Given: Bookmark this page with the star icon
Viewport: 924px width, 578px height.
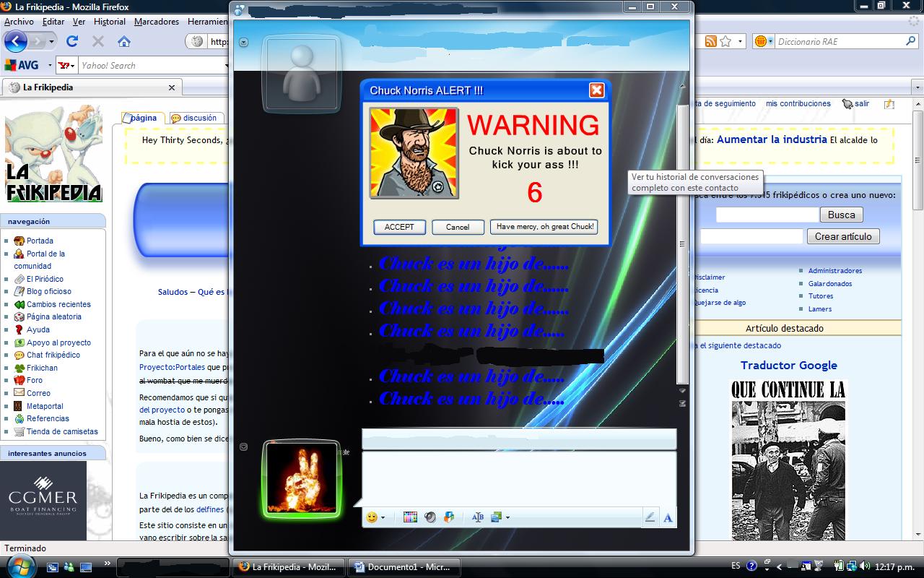Looking at the screenshot, I should pyautogui.click(x=725, y=41).
